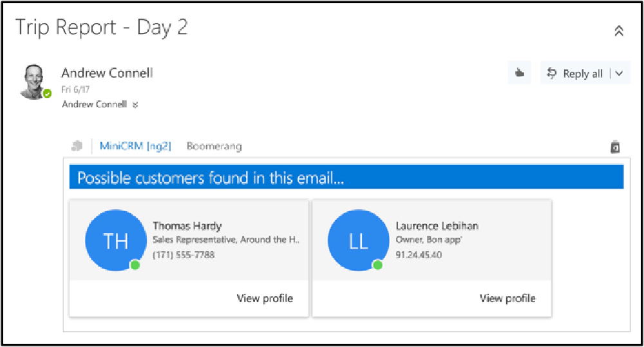The width and height of the screenshot is (644, 347).
Task: Click the add-ins puzzle piece icon
Action: click(77, 146)
